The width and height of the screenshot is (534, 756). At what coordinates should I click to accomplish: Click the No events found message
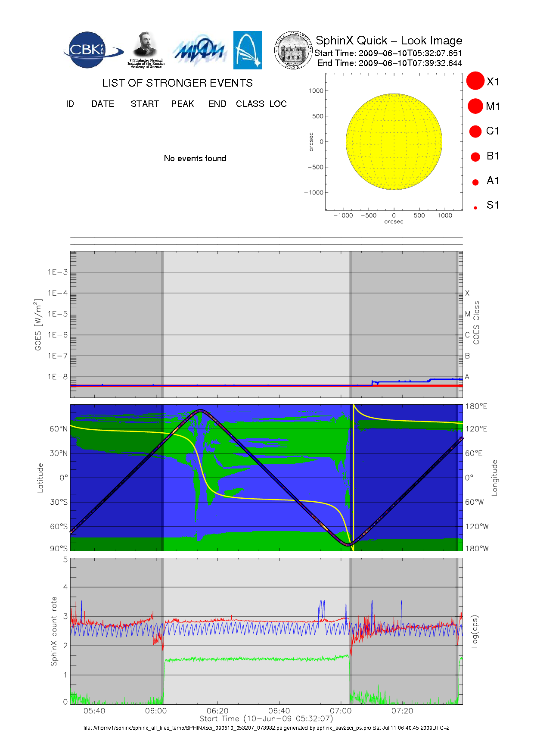click(195, 158)
